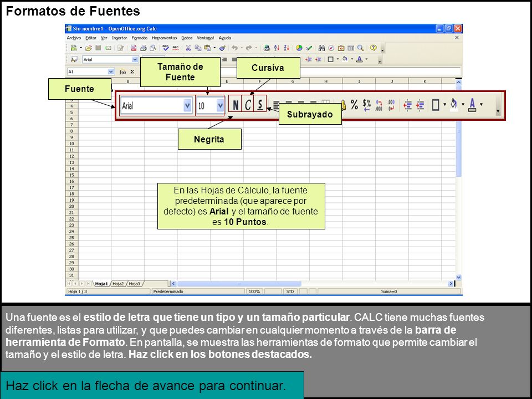This screenshot has width=532, height=399.
Task: Open font size 10 dropdown in magnified toolbar
Action: pyautogui.click(x=220, y=105)
